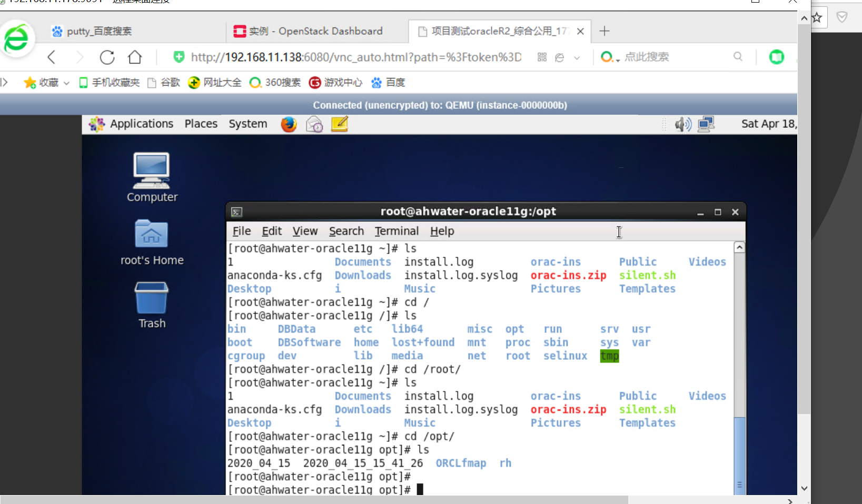This screenshot has height=504, width=862.
Task: Click the terminal scrollbar up arrow
Action: (x=739, y=247)
